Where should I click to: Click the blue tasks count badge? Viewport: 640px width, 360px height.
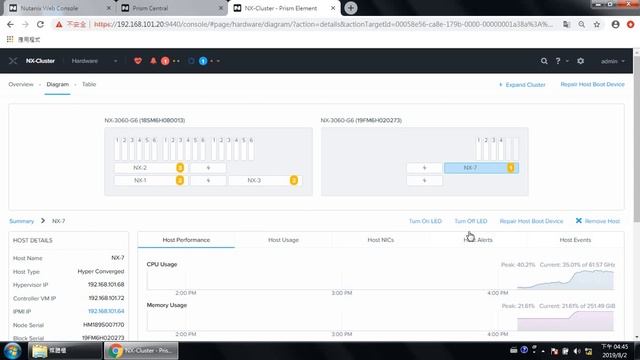[x=203, y=61]
